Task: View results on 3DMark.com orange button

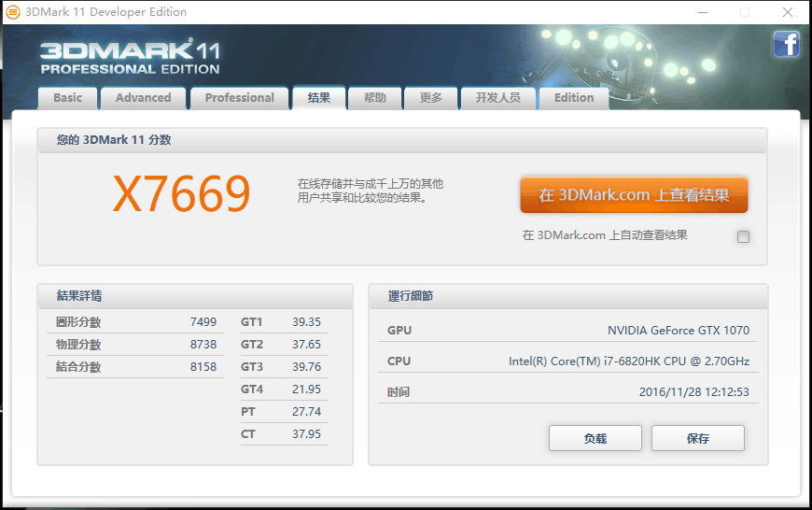Action: pyautogui.click(x=634, y=195)
